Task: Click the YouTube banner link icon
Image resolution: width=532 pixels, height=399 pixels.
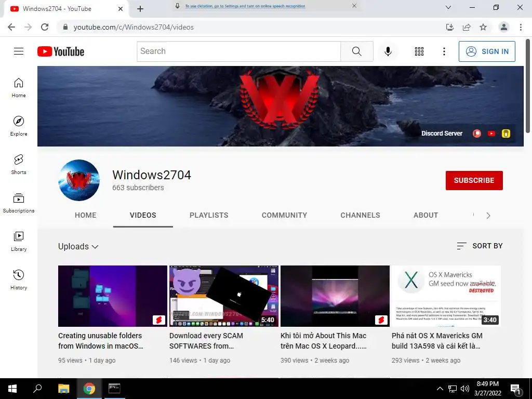Action: [x=491, y=134]
